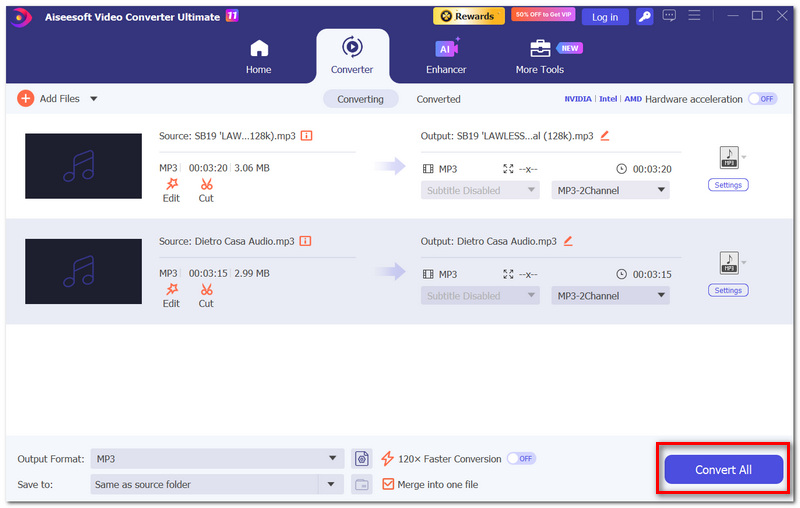Screen dimensions: 800x508
Task: Show source info for Dietro Casa Audio file
Action: [x=305, y=241]
